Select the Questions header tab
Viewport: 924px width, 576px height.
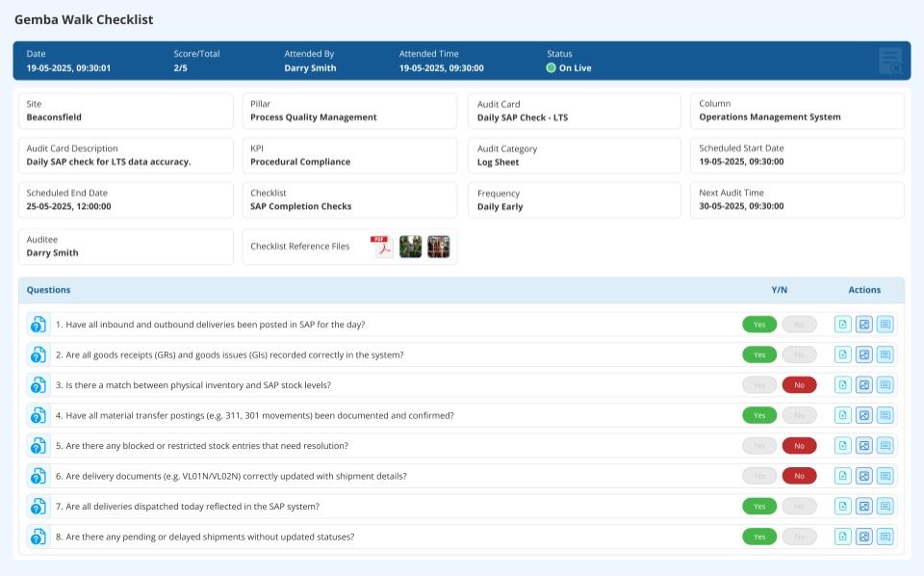click(49, 289)
